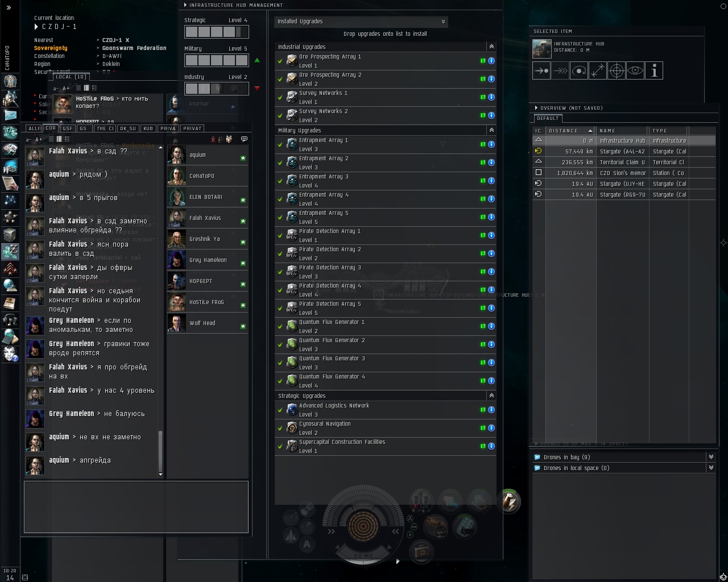Switch to the KUB chat tab

click(x=148, y=128)
